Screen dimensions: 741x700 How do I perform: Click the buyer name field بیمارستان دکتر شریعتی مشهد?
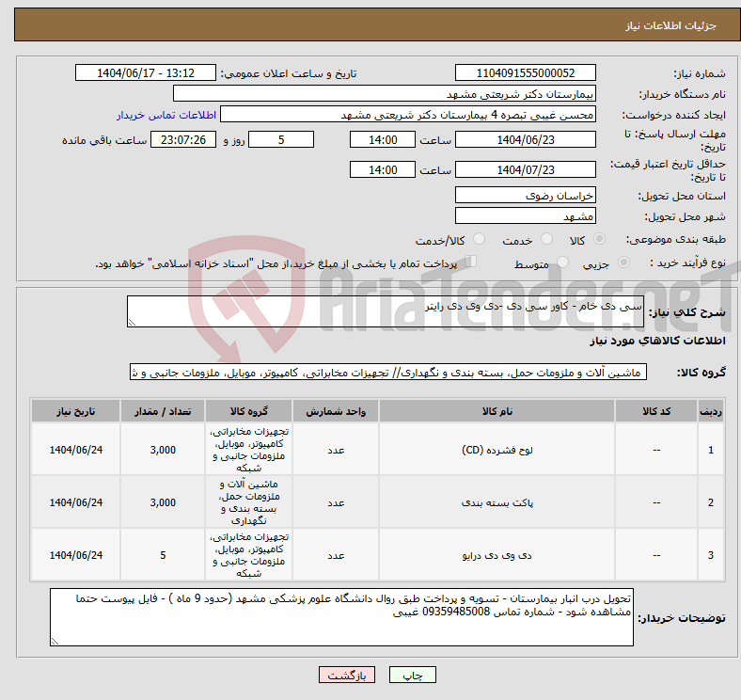click(385, 94)
